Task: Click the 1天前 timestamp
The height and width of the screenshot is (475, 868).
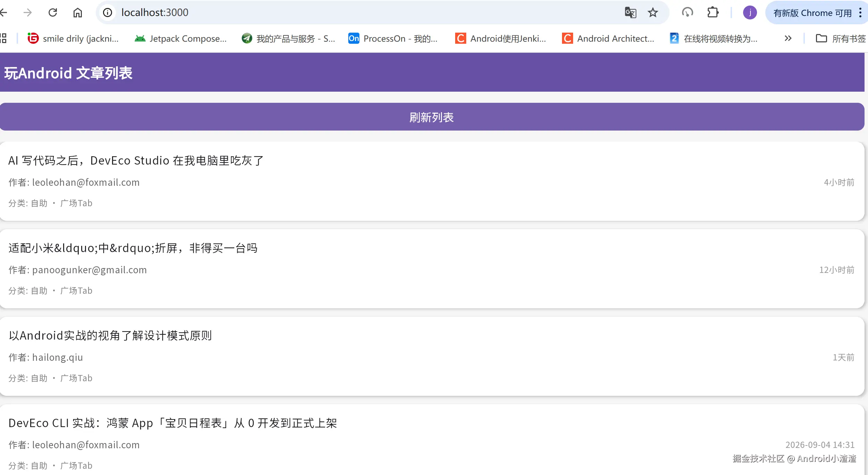Action: point(843,357)
